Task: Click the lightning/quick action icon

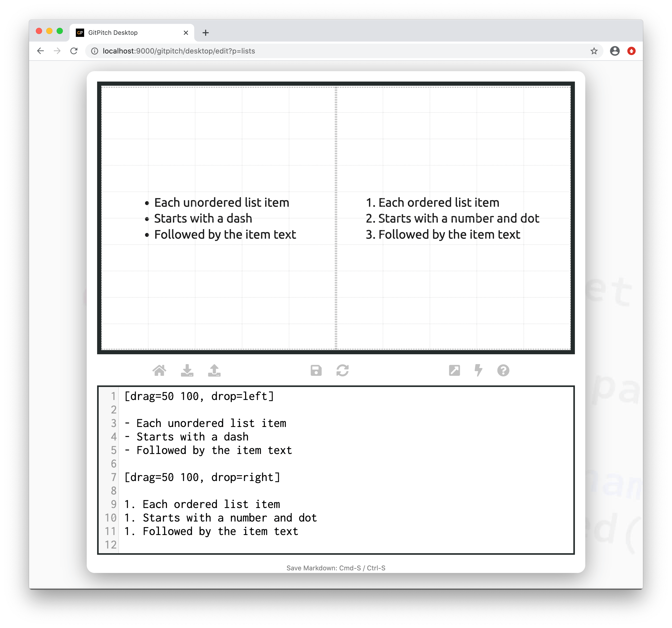Action: 479,371
